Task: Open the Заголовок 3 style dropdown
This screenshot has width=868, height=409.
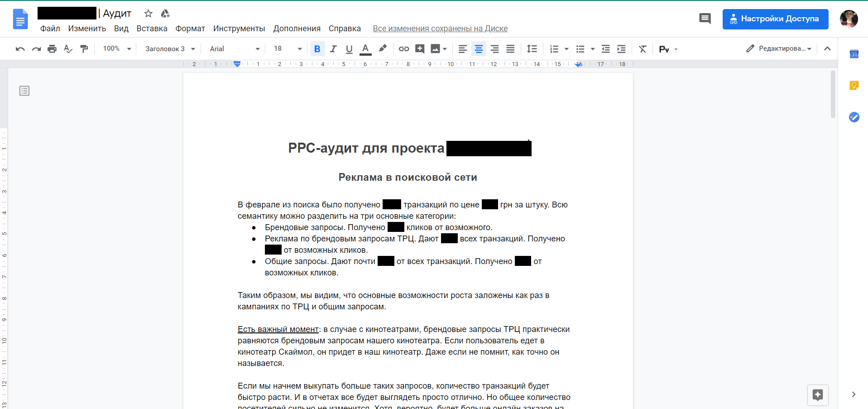Action: 170,49
